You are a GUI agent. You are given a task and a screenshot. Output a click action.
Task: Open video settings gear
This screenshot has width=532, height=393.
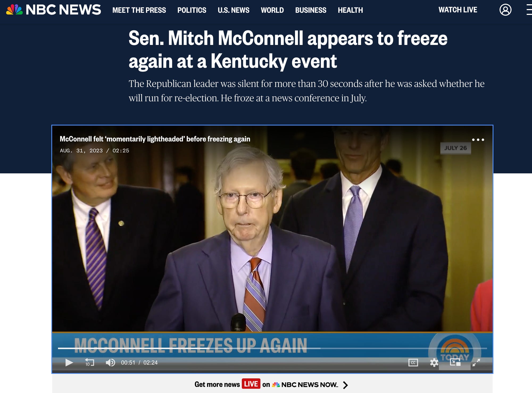[434, 362]
